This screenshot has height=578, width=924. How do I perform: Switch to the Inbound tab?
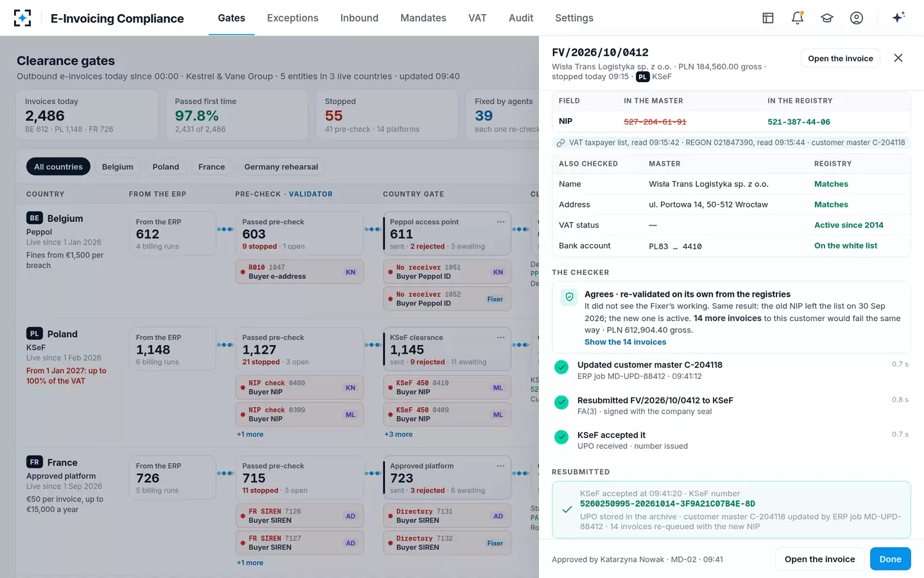tap(359, 18)
